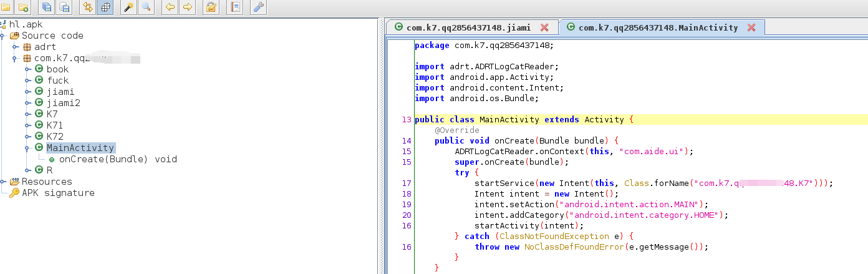Expand the jiami class node
Viewport: 868px width, 274px height.
pos(28,92)
